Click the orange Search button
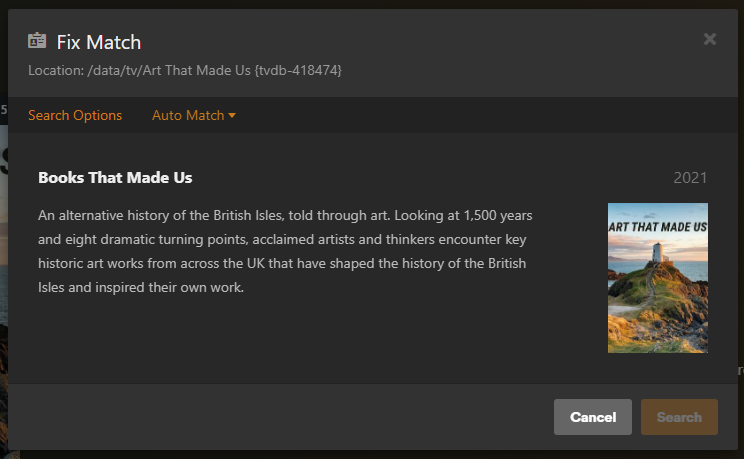744x459 pixels. (x=679, y=417)
